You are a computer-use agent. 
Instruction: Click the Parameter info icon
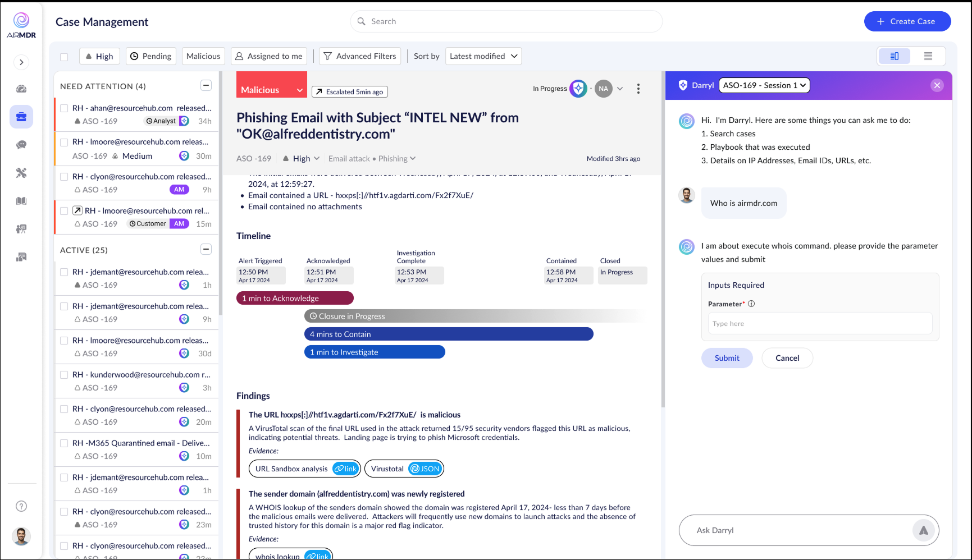pyautogui.click(x=751, y=304)
